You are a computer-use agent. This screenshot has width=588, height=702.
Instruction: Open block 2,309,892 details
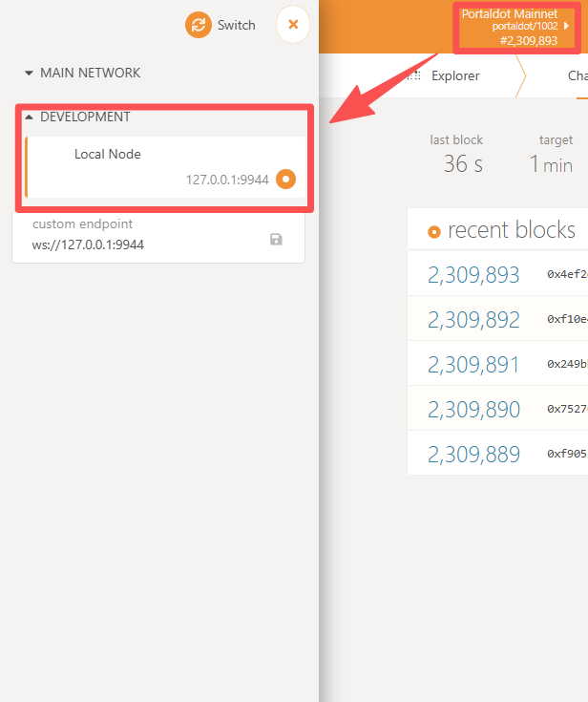point(473,319)
